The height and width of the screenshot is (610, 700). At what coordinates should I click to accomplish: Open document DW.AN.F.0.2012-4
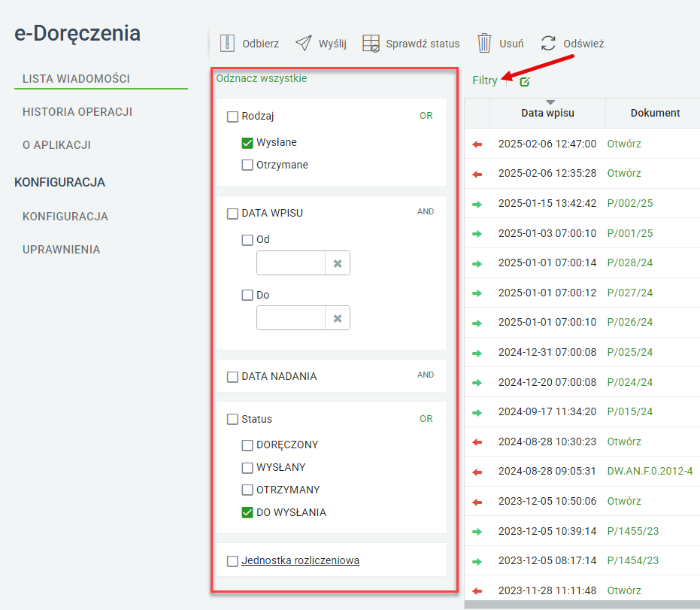point(650,471)
